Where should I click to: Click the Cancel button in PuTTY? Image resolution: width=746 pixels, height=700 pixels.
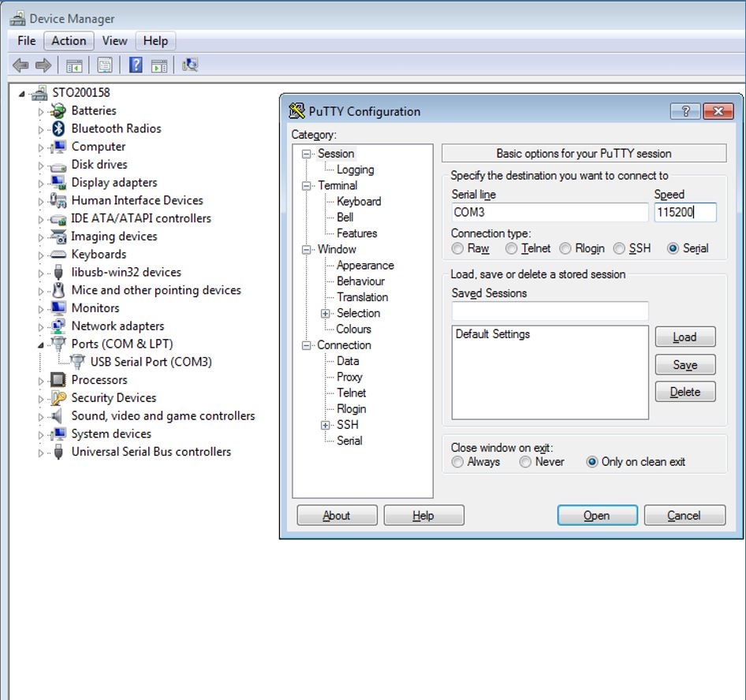pos(684,516)
